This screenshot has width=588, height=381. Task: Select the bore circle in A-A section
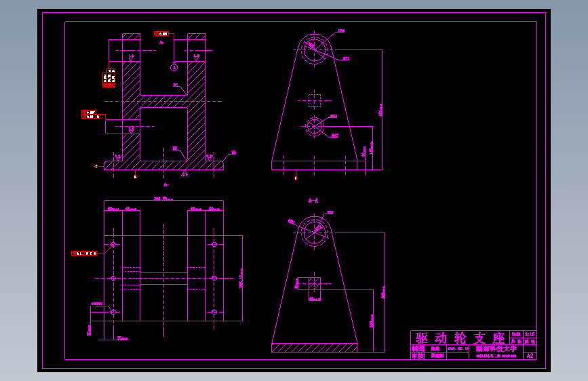pyautogui.click(x=314, y=232)
